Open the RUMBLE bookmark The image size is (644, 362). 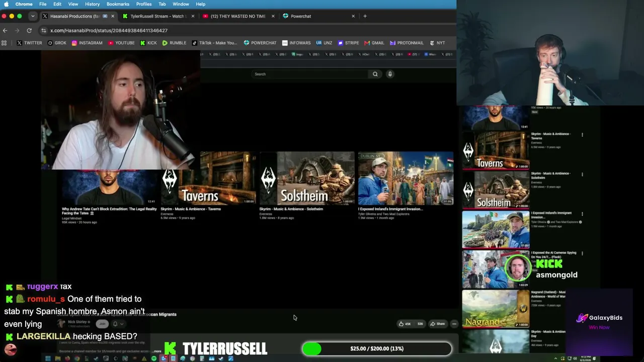(174, 43)
